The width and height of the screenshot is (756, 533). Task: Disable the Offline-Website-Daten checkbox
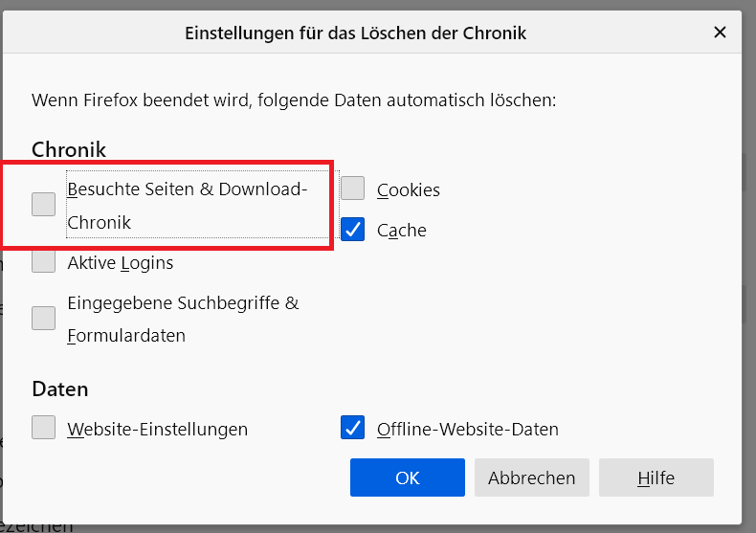[x=353, y=428]
